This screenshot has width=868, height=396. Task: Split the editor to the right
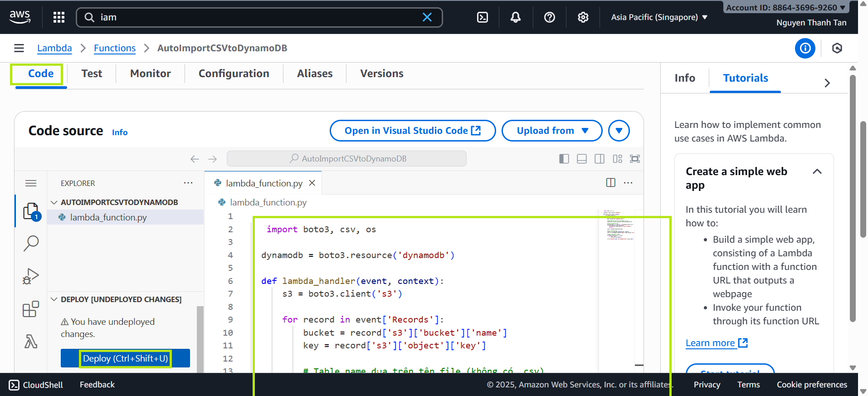[611, 183]
